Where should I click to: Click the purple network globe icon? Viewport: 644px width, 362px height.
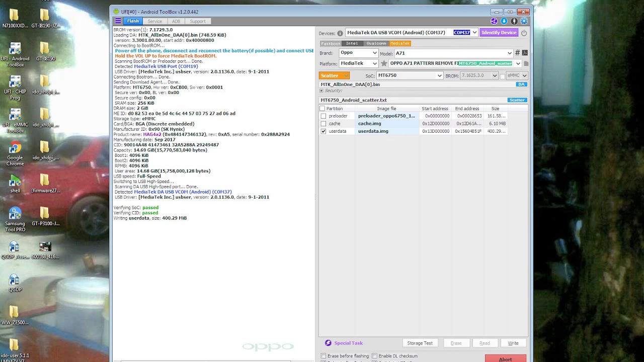494,21
